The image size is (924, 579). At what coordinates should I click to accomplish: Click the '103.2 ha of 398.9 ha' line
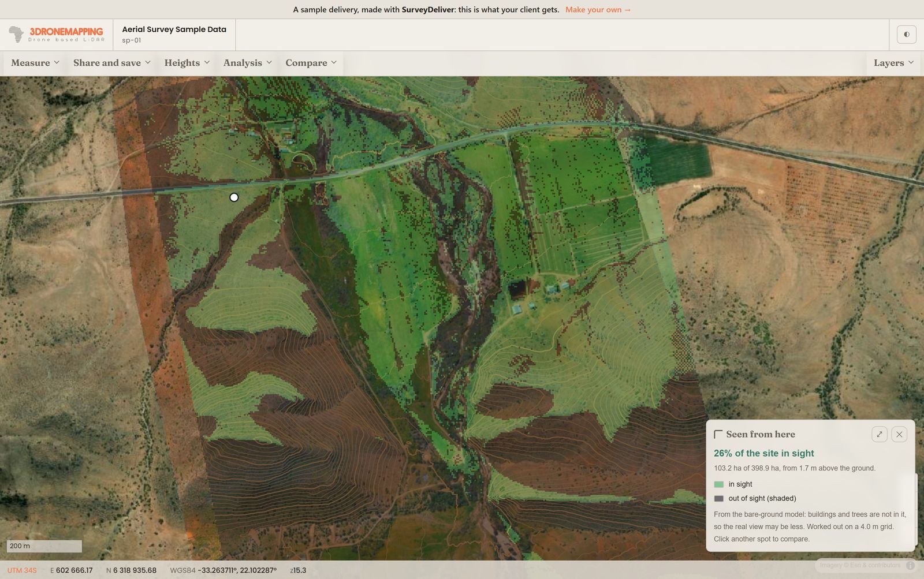pos(795,468)
